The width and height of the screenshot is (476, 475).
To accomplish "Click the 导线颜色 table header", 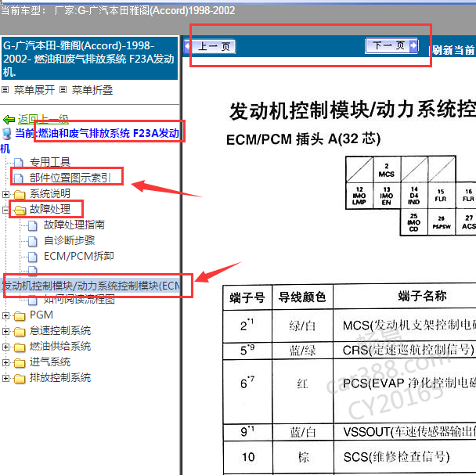I will tap(302, 297).
